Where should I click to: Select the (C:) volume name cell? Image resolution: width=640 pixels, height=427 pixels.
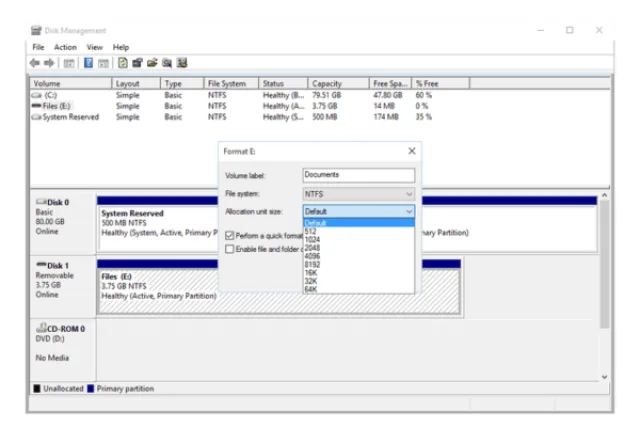pos(51,95)
